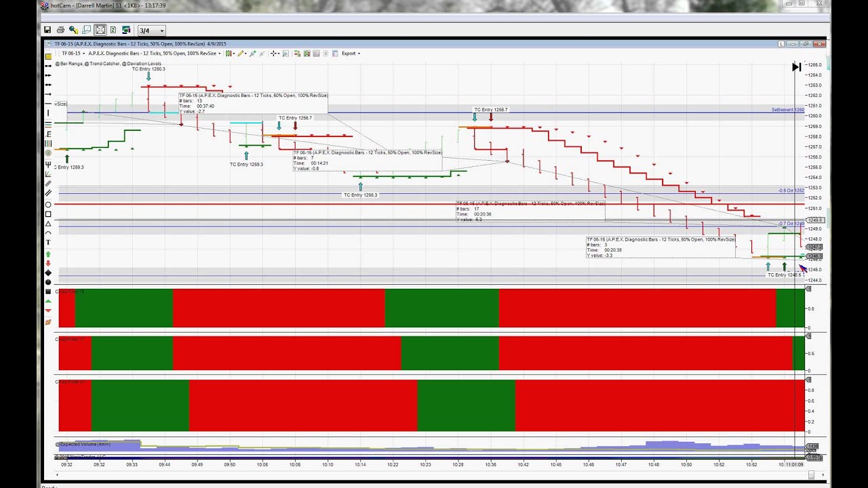Select the colored vertical bars time tool

tap(48, 144)
